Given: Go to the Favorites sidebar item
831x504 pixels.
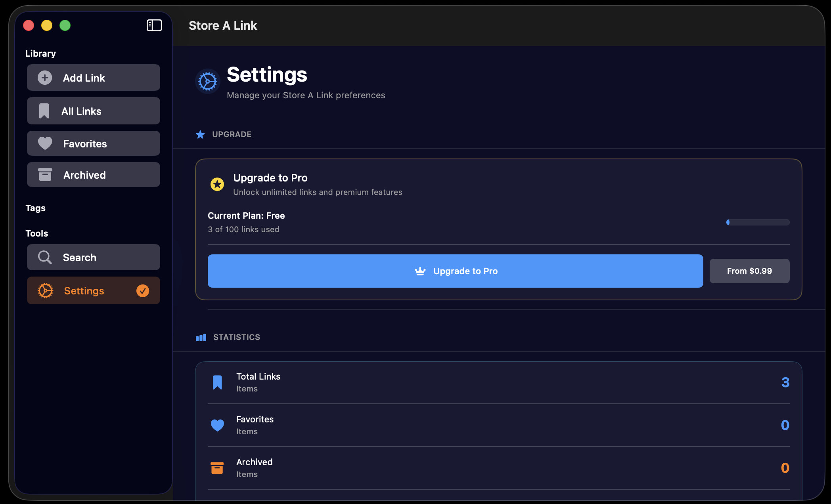Looking at the screenshot, I should tap(94, 143).
